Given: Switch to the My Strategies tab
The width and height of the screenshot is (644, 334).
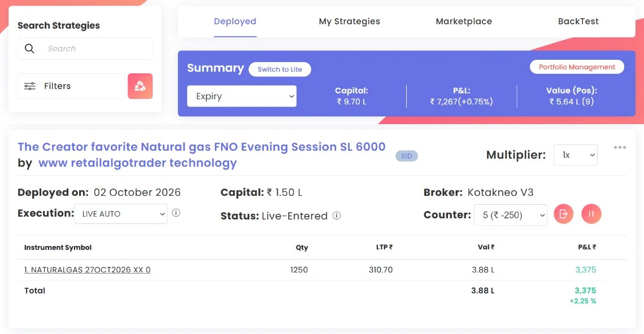Looking at the screenshot, I should 350,21.
